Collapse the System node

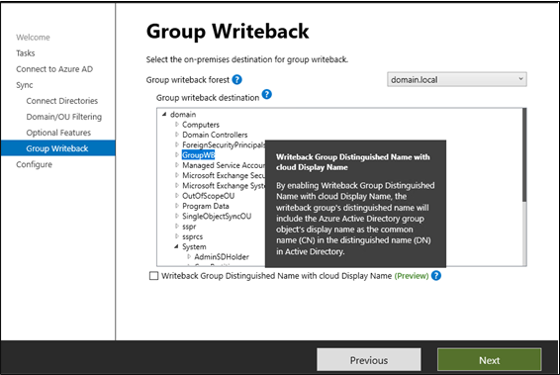tap(176, 247)
